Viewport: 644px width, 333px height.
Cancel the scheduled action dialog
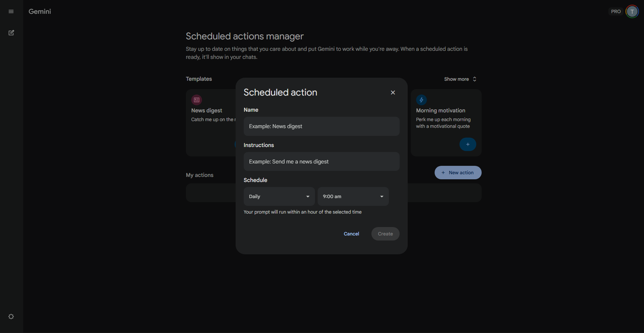coord(351,234)
